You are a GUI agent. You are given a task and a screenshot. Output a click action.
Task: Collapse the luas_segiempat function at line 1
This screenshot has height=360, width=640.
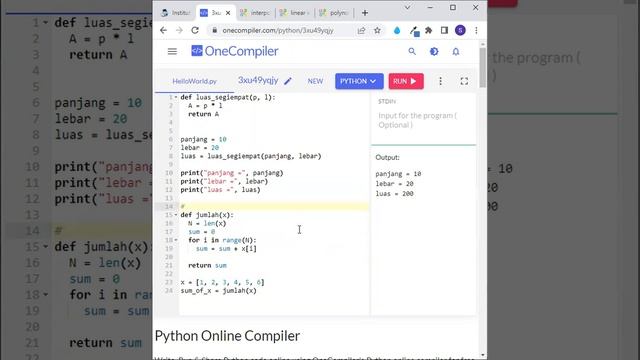point(176,98)
